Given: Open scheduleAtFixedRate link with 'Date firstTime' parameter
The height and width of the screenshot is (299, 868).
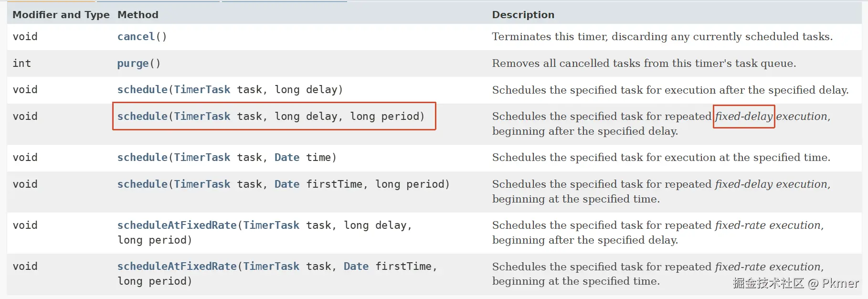Looking at the screenshot, I should tap(177, 267).
